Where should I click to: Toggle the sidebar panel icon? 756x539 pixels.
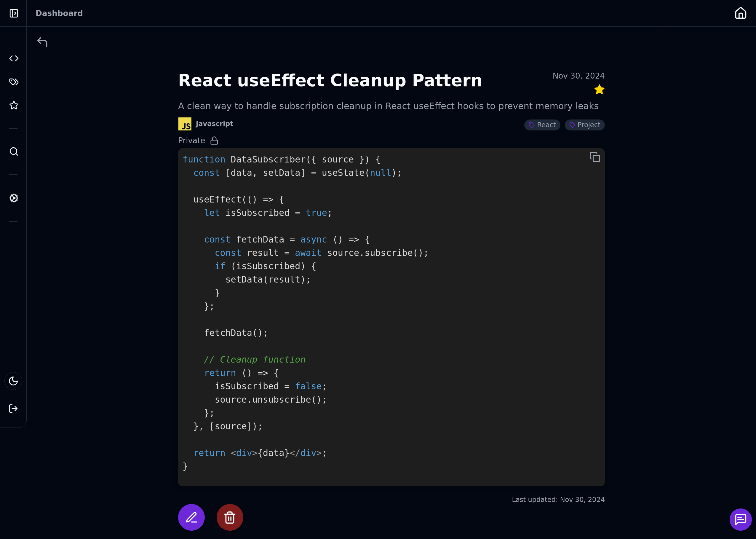14,13
